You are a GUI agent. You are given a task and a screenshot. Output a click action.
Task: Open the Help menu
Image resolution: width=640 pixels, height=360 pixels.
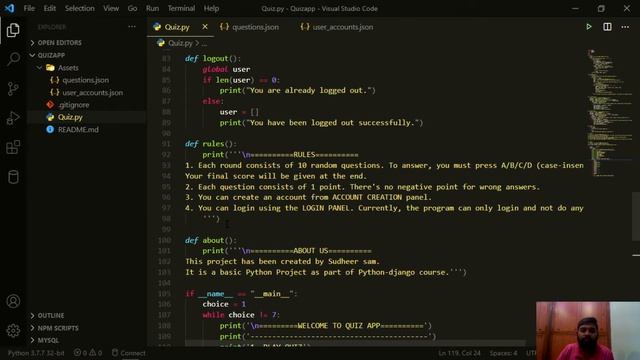coord(211,8)
